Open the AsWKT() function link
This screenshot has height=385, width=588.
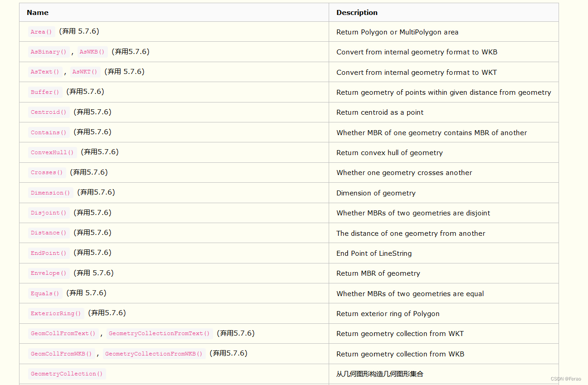85,72
